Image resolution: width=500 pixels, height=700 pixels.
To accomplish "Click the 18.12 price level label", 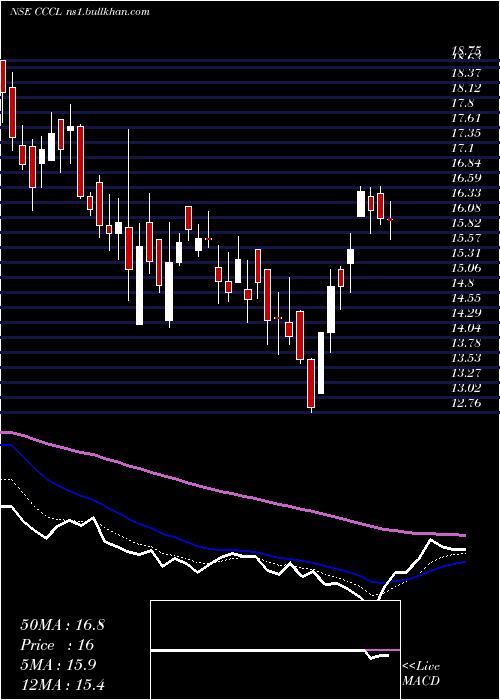I will pos(467,88).
